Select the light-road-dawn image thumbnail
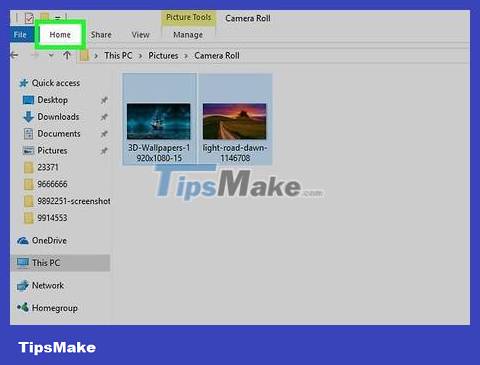The width and height of the screenshot is (480, 365). click(x=235, y=121)
